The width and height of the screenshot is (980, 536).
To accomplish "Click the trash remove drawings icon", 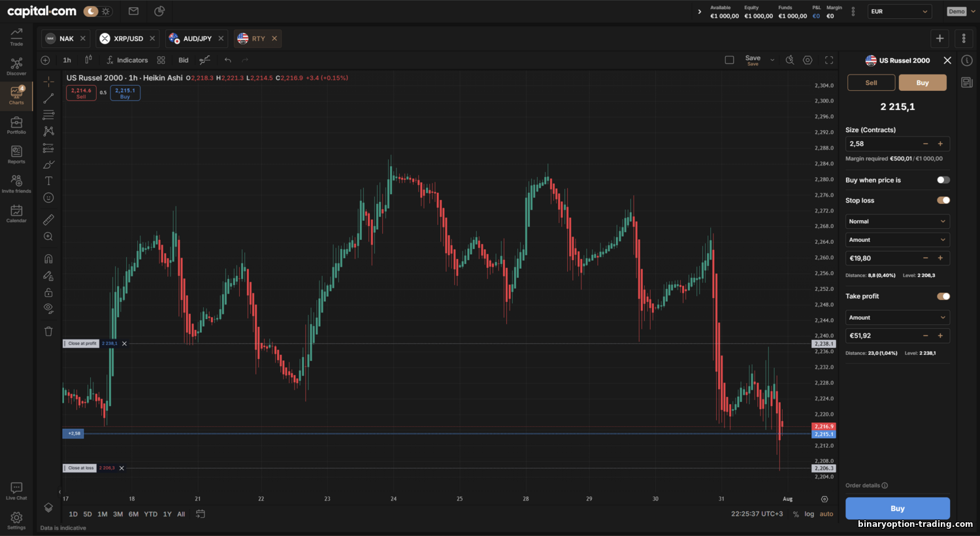I will coord(48,331).
